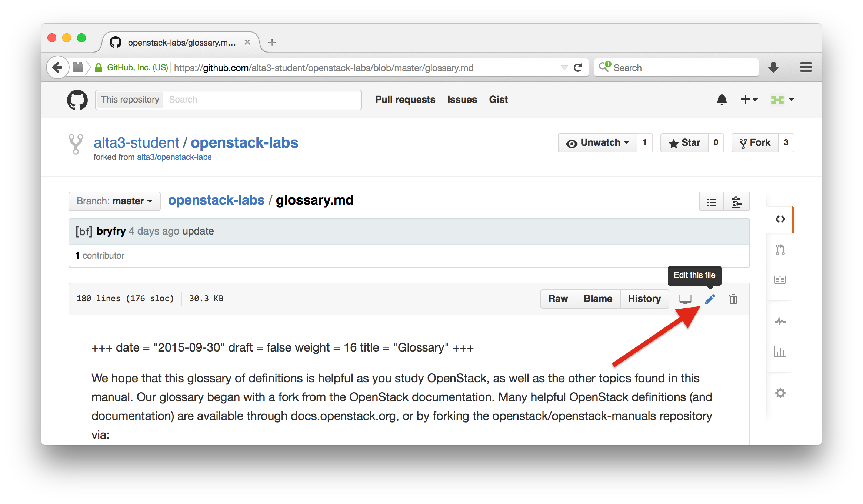The width and height of the screenshot is (863, 504).
Task: Toggle the back navigation arrow
Action: point(58,67)
